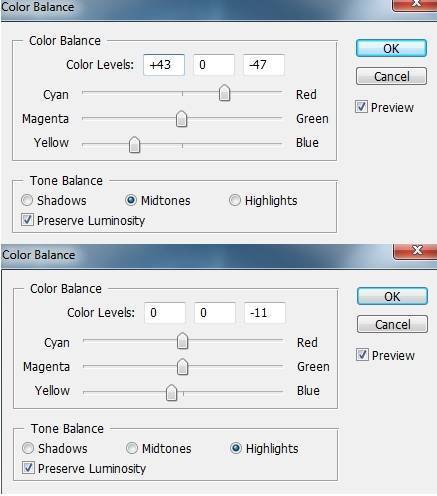Click the -47 Color Levels field
437x496 pixels.
tap(263, 65)
